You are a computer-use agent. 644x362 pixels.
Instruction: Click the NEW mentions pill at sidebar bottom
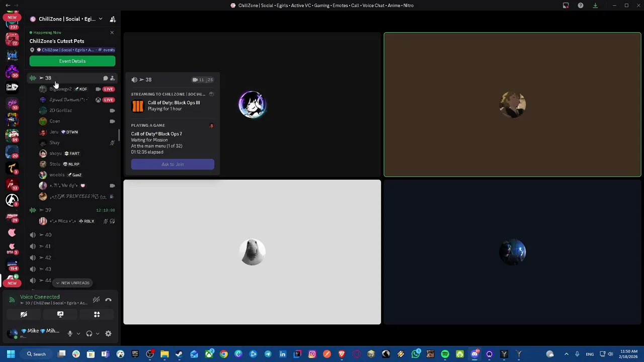pyautogui.click(x=12, y=283)
